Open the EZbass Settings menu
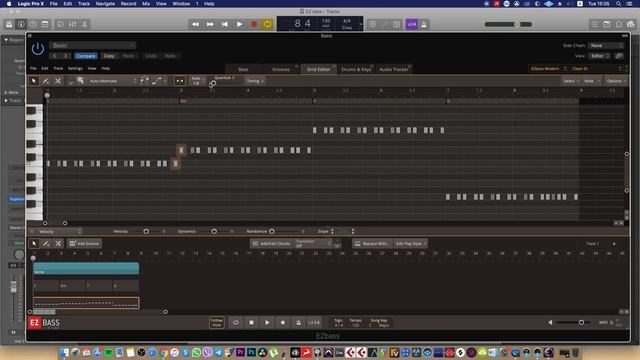The image size is (640, 360). (75, 69)
